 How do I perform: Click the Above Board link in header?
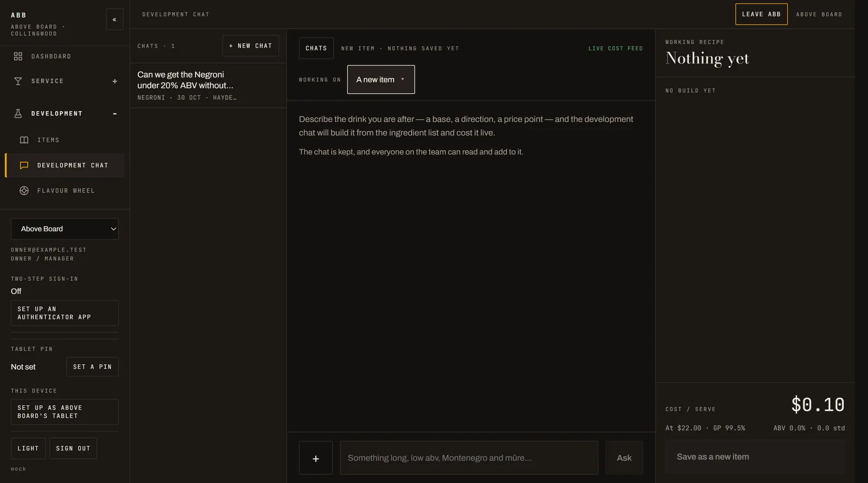(819, 15)
